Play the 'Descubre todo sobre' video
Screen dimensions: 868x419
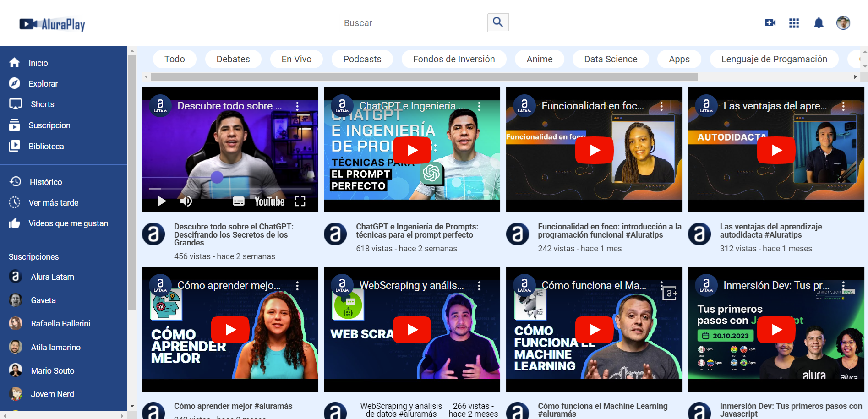[162, 201]
